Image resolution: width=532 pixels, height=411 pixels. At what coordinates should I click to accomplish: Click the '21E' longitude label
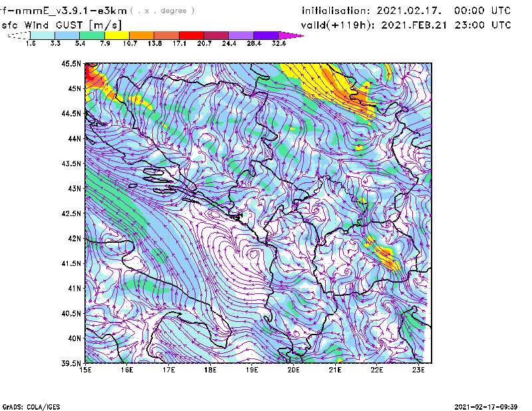(x=335, y=370)
